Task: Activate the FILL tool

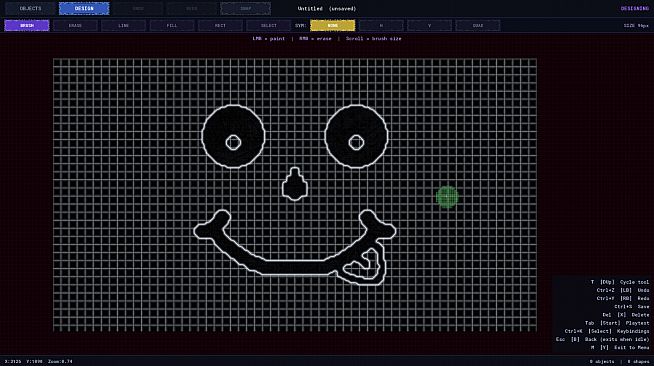Action: pyautogui.click(x=172, y=25)
